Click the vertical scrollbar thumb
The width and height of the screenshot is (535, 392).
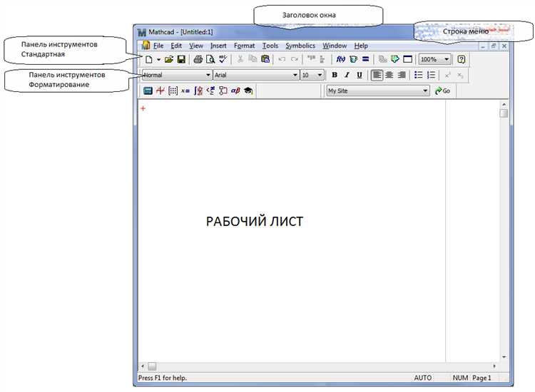pyautogui.click(x=504, y=113)
